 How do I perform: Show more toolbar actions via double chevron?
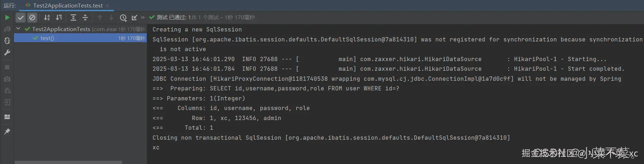click(143, 18)
